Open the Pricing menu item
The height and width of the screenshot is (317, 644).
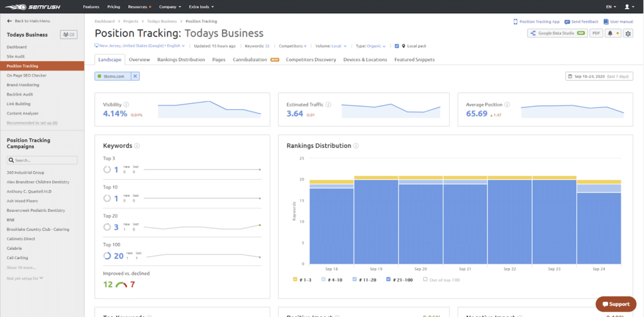[114, 7]
